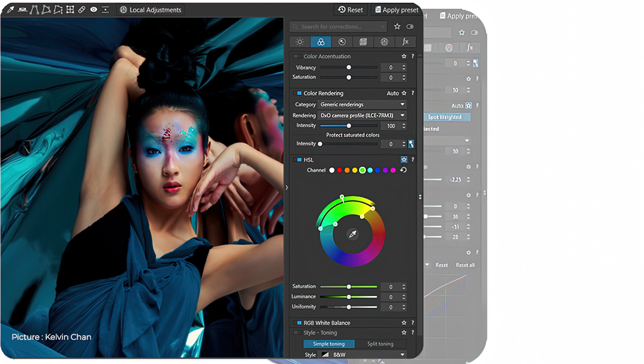The height and width of the screenshot is (364, 644).
Task: Reset HSL channel with the circular arrow
Action: (403, 170)
